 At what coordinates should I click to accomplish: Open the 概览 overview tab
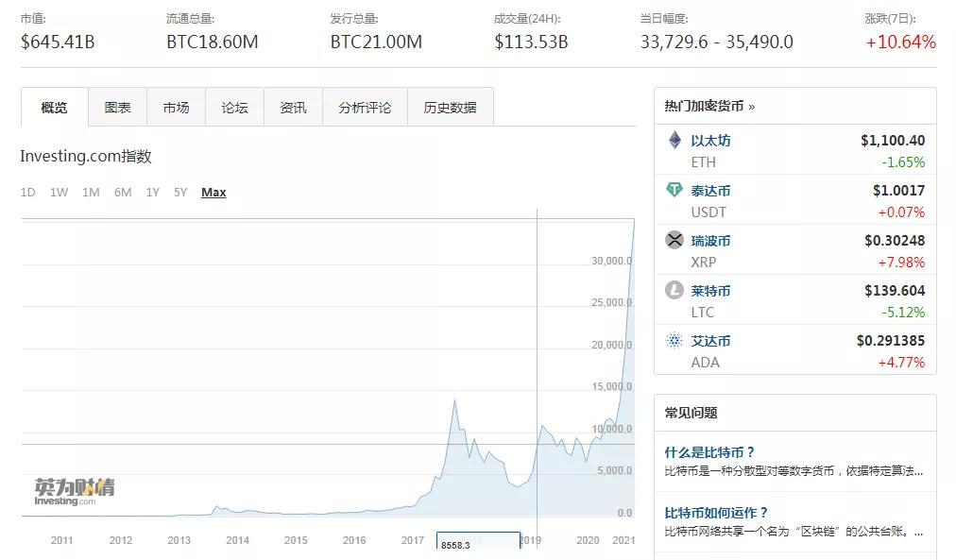(54, 108)
